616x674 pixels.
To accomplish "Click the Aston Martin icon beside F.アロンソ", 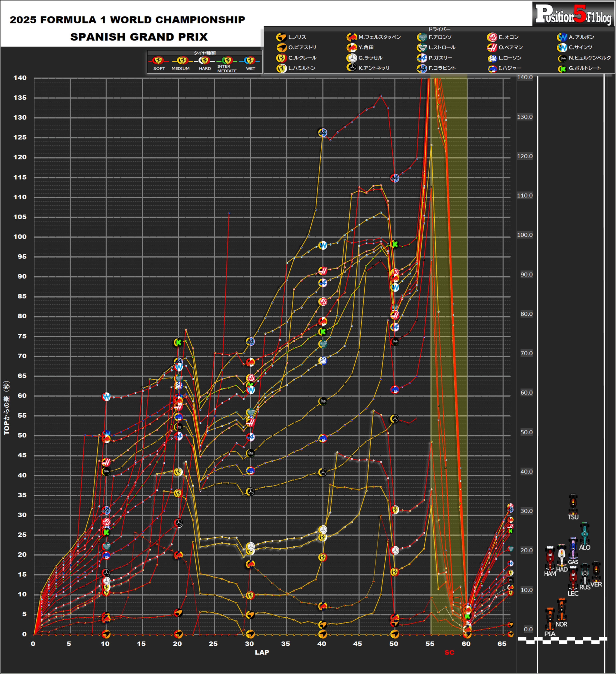I will (422, 37).
